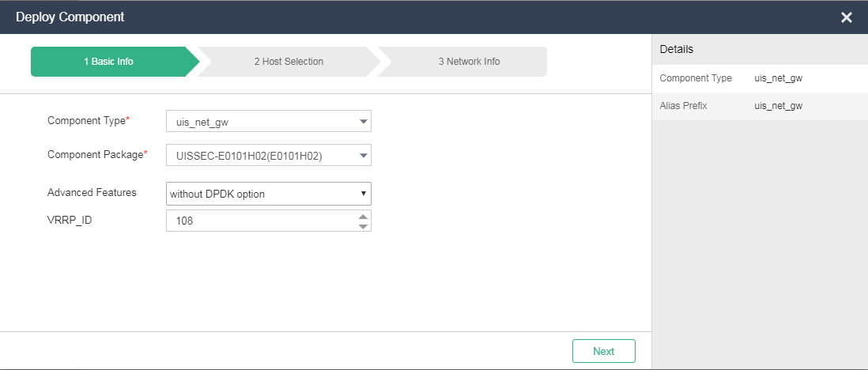Increase VRRP_ID using the up arrow
The height and width of the screenshot is (370, 868).
point(363,217)
